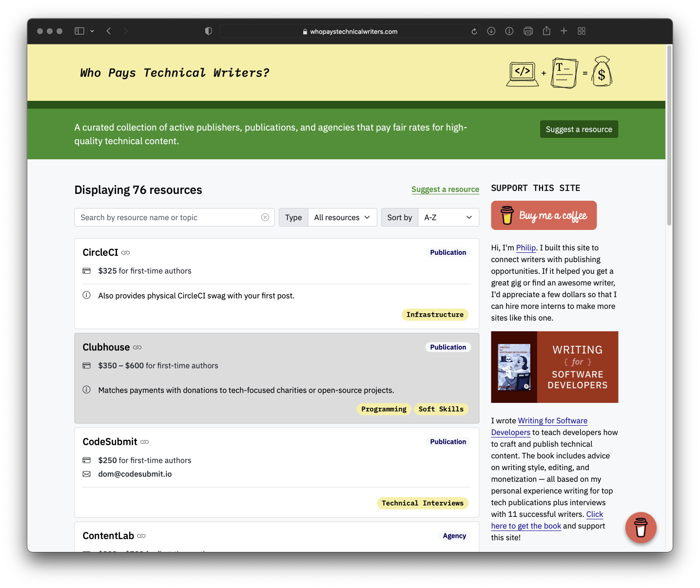Clear the search box using the X icon
The width and height of the screenshot is (700, 588).
click(265, 217)
